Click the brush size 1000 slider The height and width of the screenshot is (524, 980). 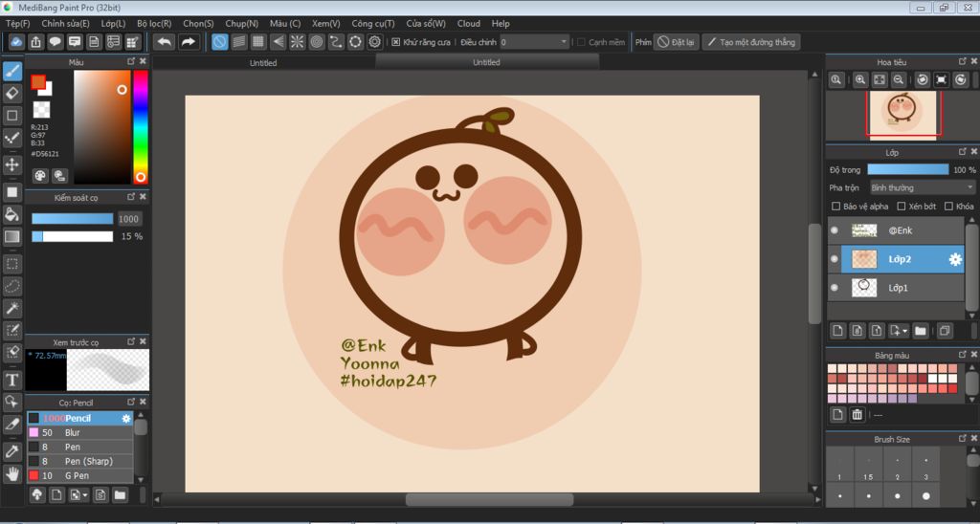click(73, 219)
